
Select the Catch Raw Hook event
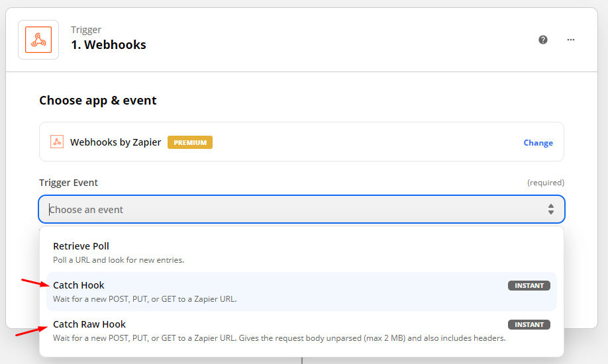(301, 331)
